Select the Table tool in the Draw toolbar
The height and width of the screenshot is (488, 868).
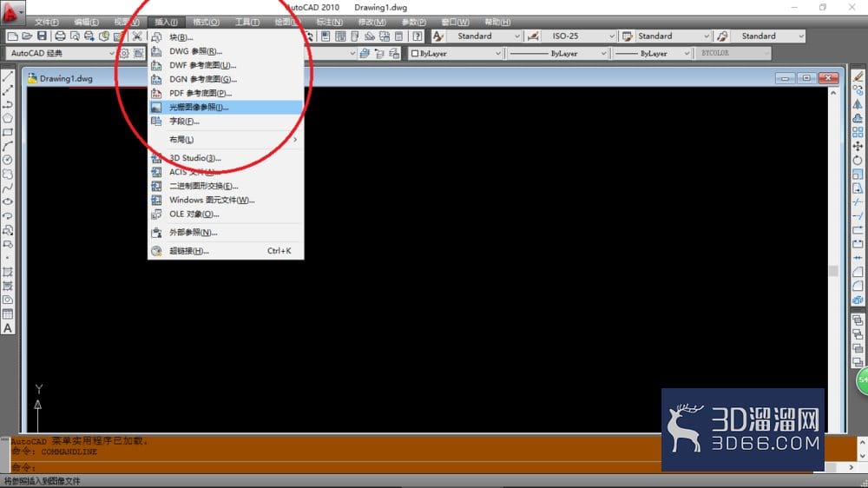(8, 314)
